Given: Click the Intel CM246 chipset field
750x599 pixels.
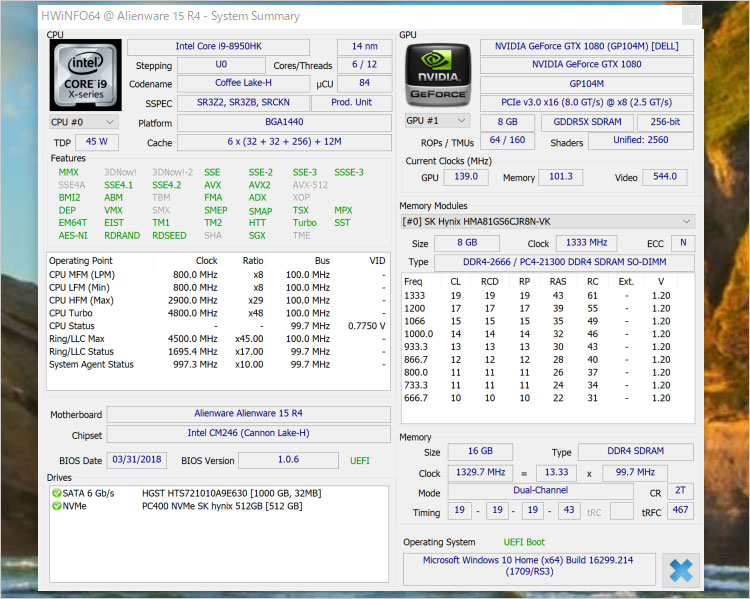Looking at the screenshot, I should [x=248, y=433].
